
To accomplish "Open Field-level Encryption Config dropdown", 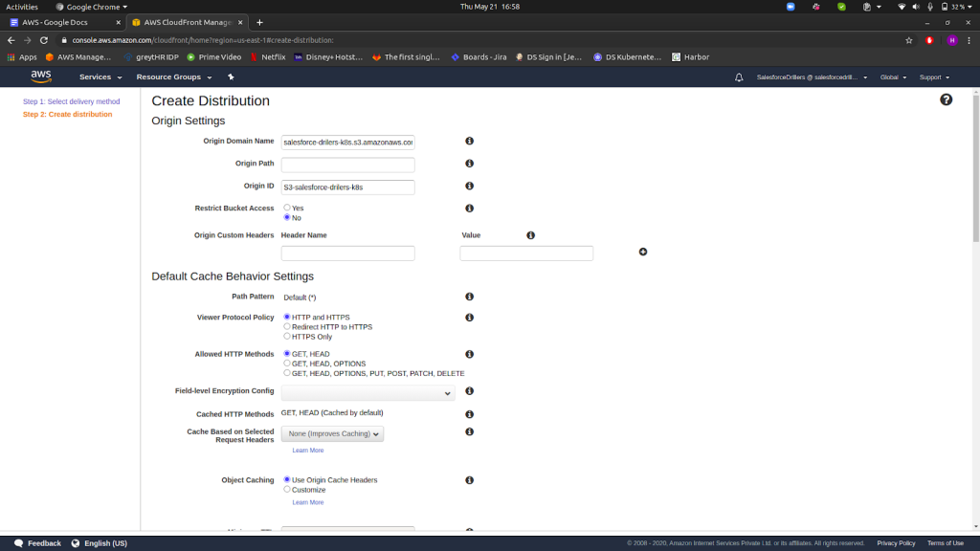I will [368, 393].
